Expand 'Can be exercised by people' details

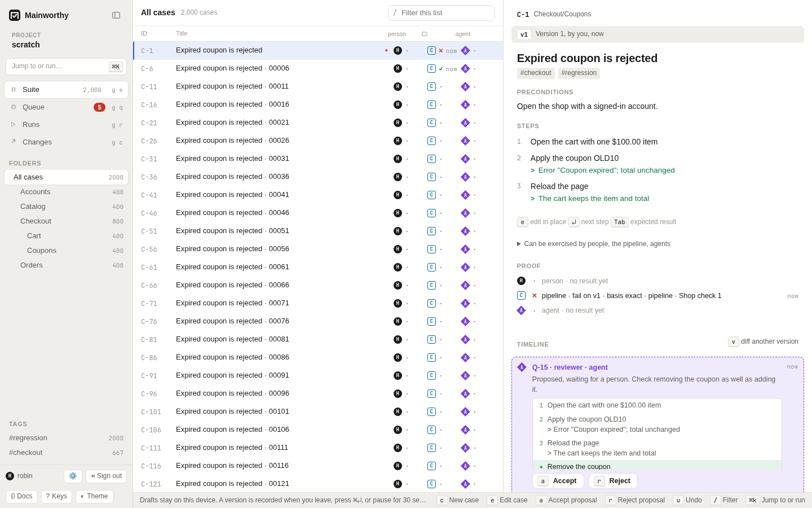point(594,244)
